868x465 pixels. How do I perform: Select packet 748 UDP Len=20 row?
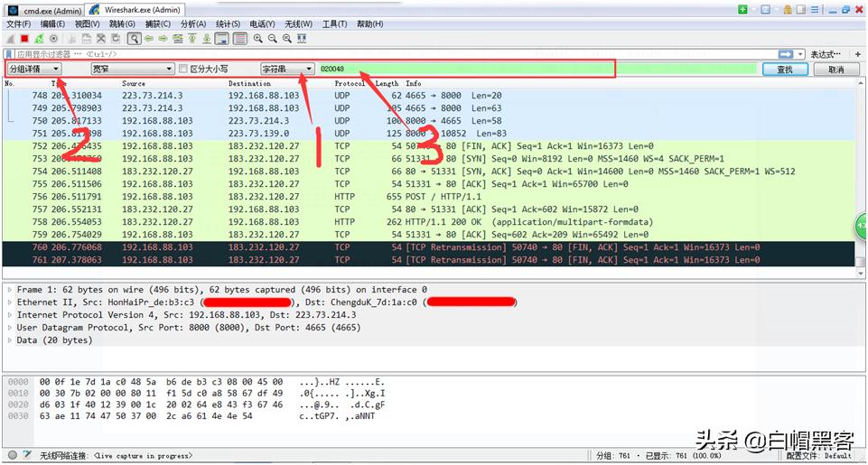click(x=429, y=95)
